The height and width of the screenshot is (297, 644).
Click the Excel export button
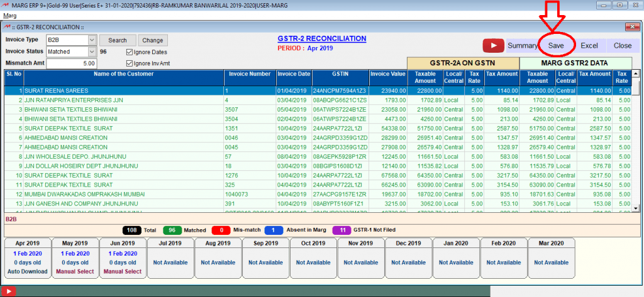coord(589,46)
